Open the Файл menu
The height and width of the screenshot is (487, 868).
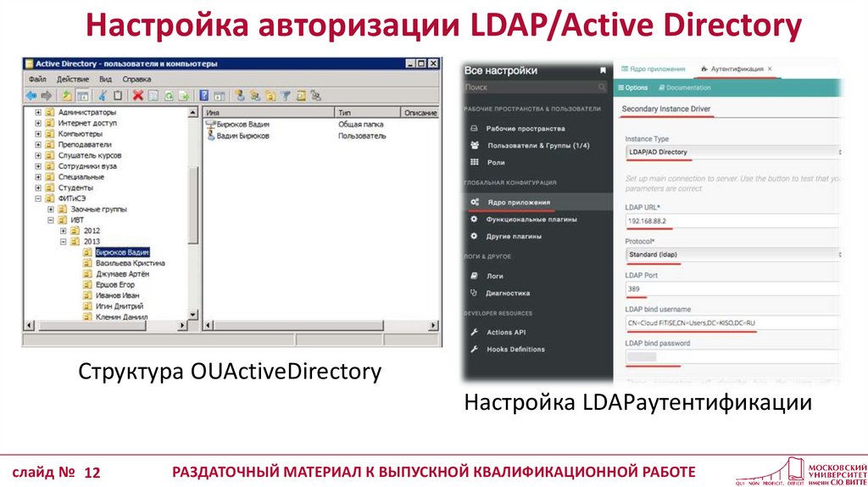37,79
